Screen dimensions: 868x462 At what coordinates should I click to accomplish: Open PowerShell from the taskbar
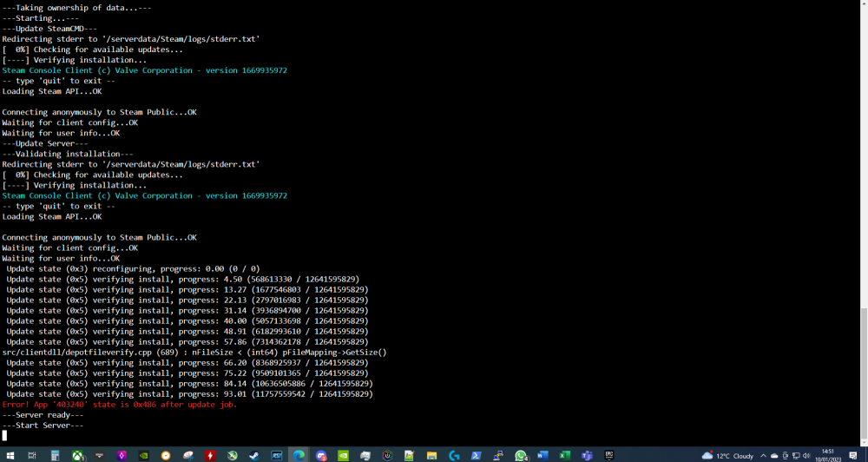[476, 455]
